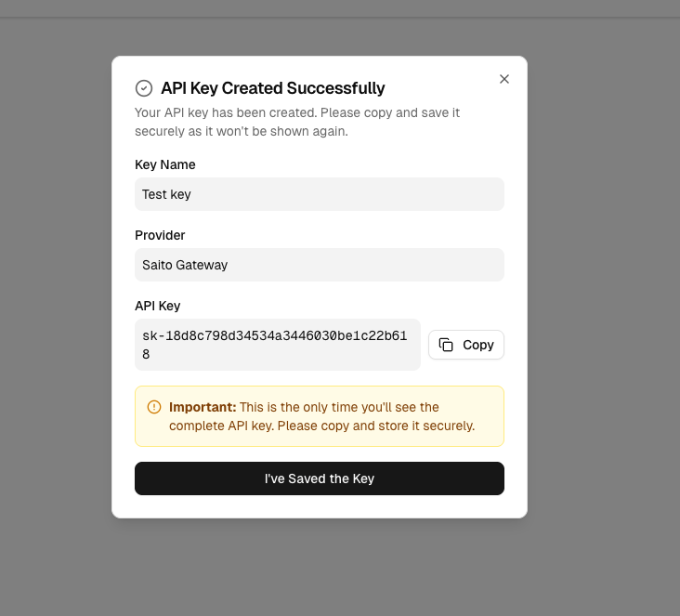Click the bold Important: text
The width and height of the screenshot is (680, 616).
(203, 407)
